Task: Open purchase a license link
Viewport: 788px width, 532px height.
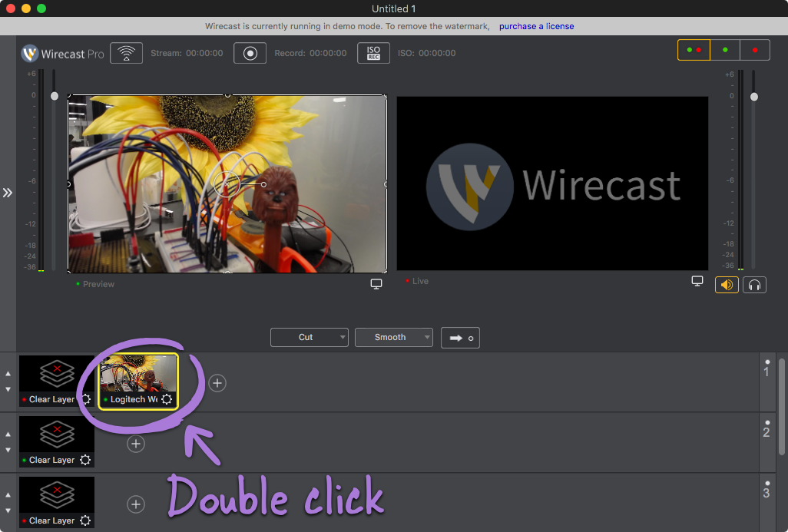Action: [536, 26]
